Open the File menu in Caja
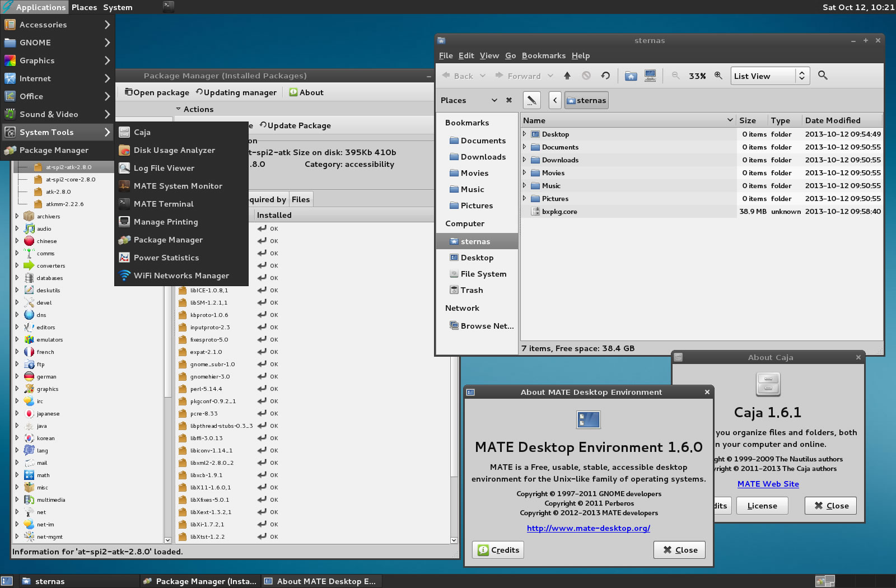This screenshot has width=896, height=588. pyautogui.click(x=446, y=55)
